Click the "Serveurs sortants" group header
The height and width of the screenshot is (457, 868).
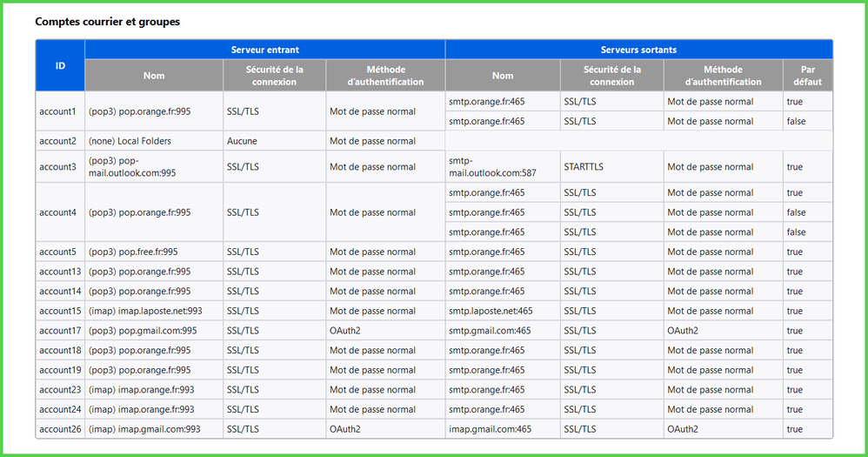pyautogui.click(x=638, y=50)
